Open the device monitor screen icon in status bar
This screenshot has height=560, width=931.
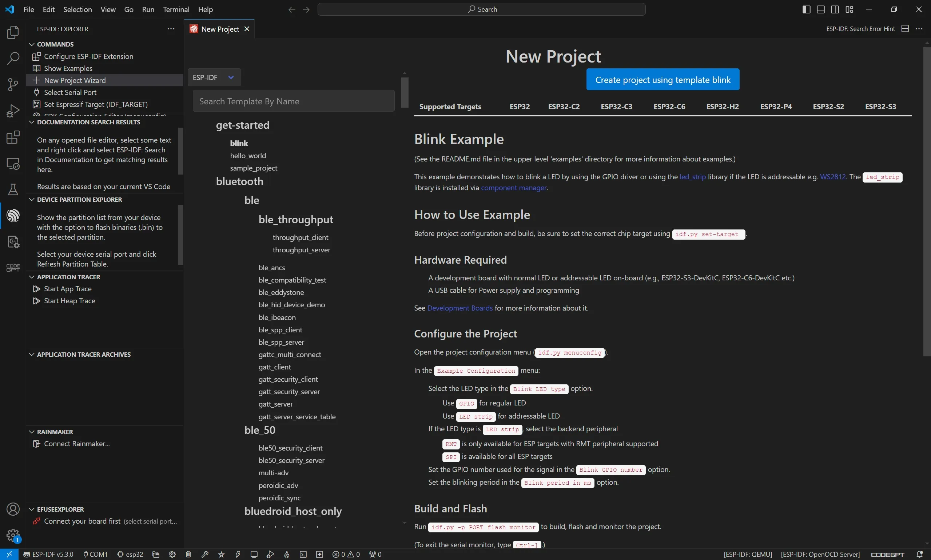tap(254, 554)
